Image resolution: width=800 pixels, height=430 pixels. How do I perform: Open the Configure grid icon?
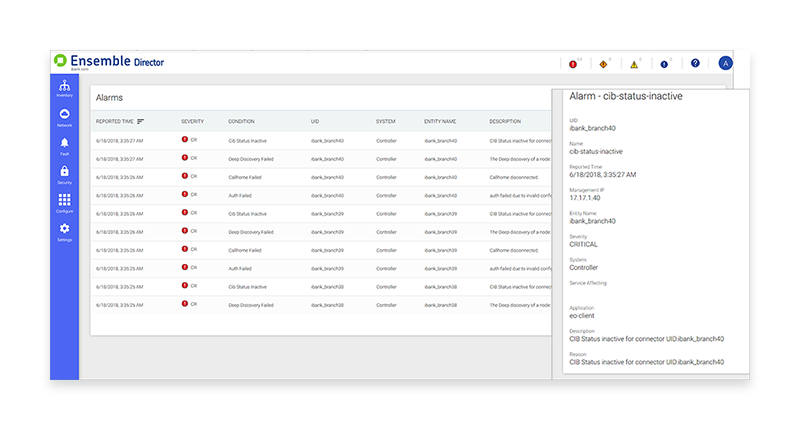point(64,204)
